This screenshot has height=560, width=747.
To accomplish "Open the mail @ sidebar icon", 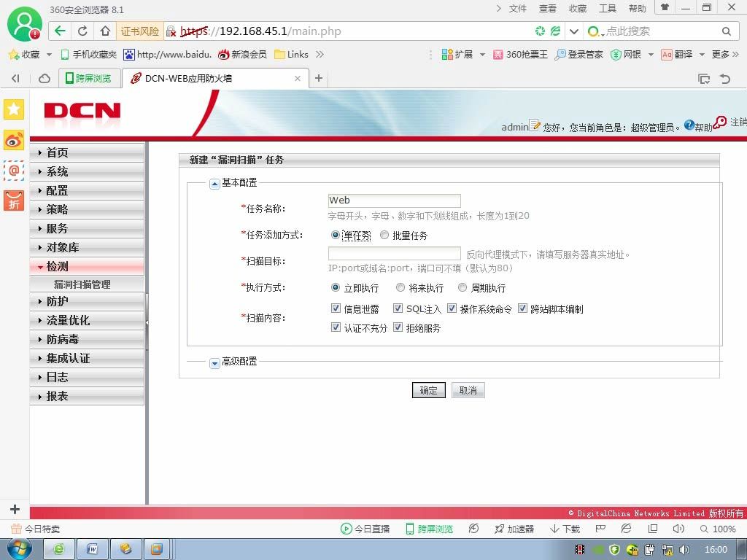I will [x=14, y=170].
